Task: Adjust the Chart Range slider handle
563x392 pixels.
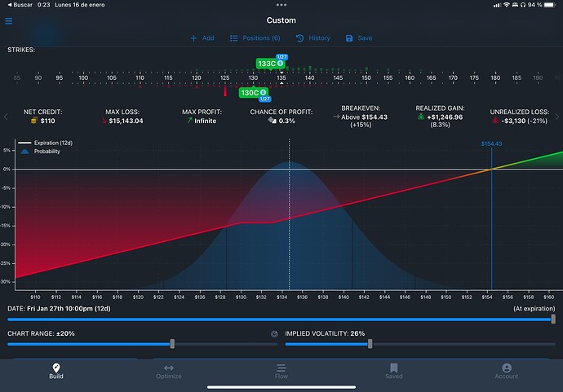Action: pos(172,344)
